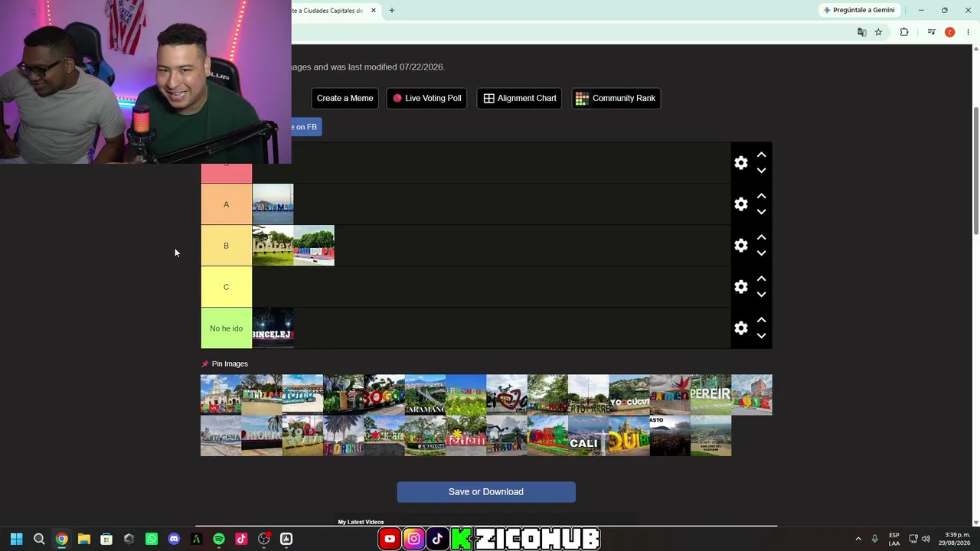980x551 pixels.
Task: Open File Explorer from taskbar
Action: click(x=84, y=540)
